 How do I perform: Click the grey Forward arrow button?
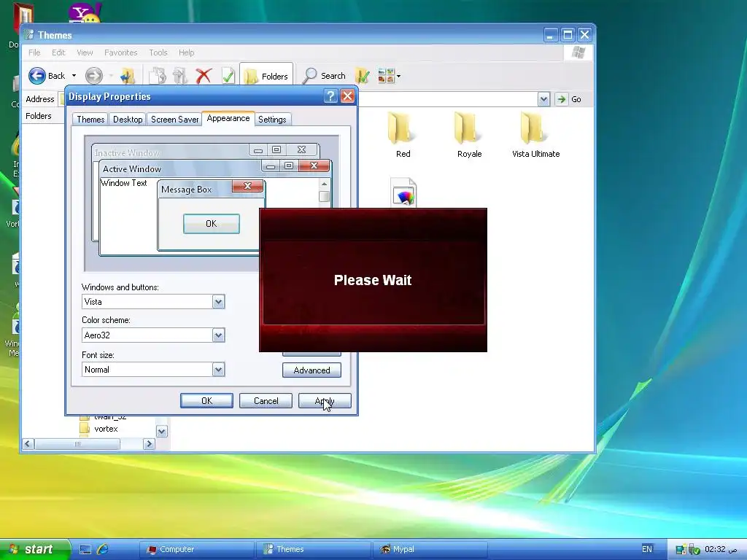point(94,76)
